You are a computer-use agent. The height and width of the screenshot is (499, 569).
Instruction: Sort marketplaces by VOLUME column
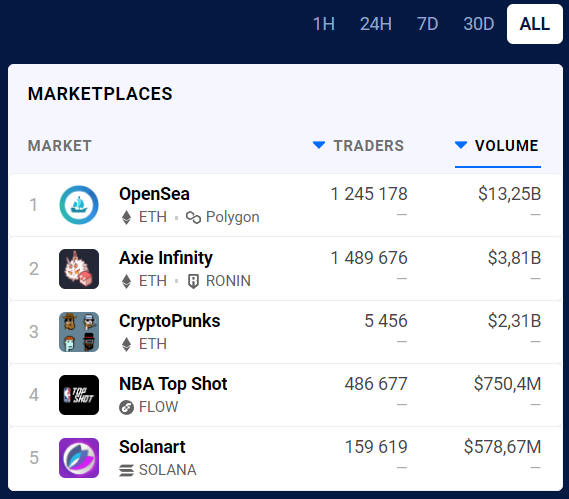pyautogui.click(x=498, y=146)
